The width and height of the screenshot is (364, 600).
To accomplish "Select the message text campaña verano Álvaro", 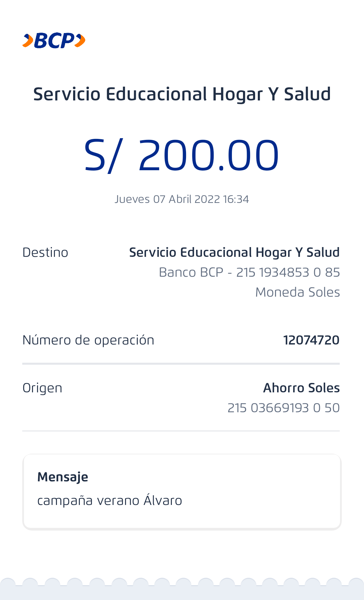I will point(110,501).
